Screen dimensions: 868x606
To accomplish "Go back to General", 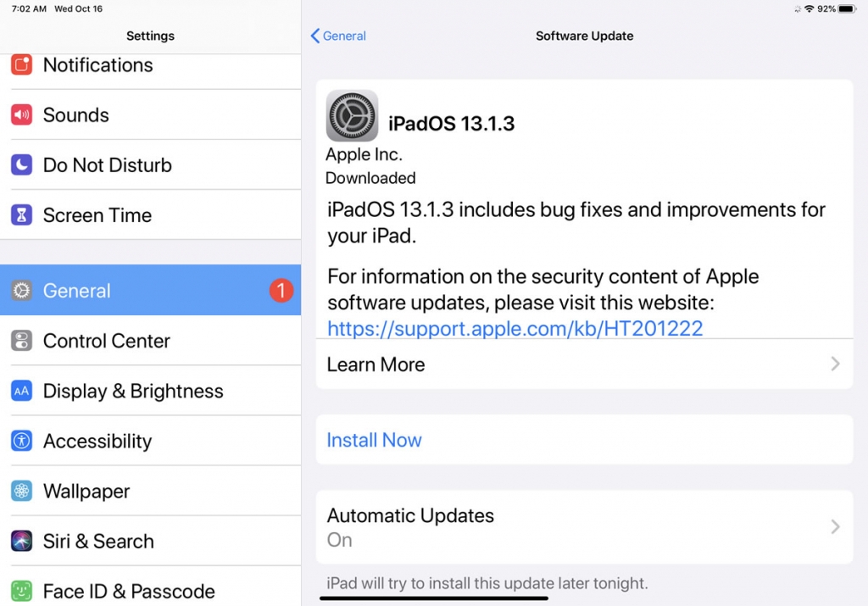I will [338, 36].
